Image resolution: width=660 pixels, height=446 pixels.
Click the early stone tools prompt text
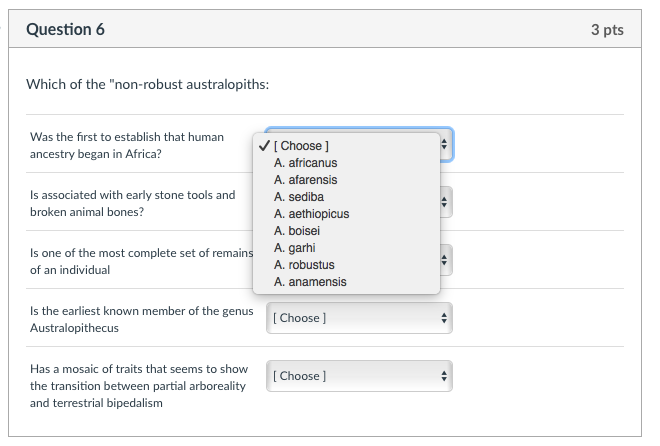point(132,203)
